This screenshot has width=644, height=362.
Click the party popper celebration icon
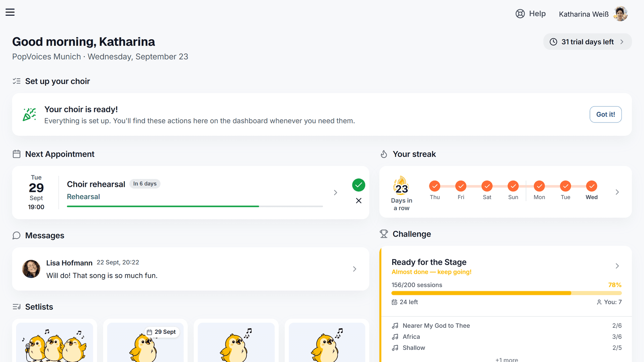(x=29, y=114)
